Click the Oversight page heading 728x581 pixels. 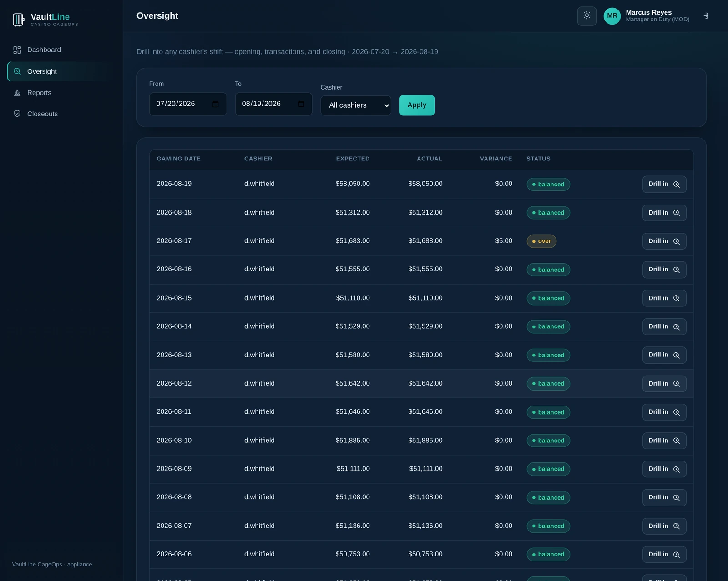tap(157, 16)
